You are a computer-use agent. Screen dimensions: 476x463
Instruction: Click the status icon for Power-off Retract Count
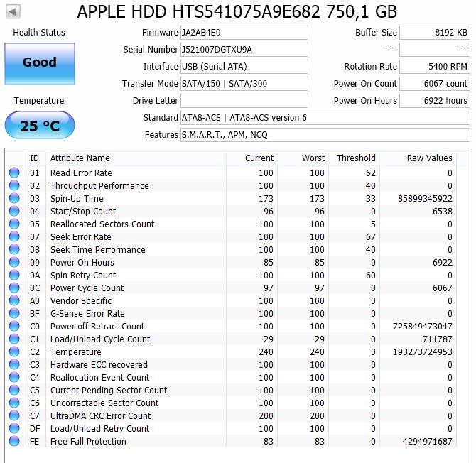14,326
